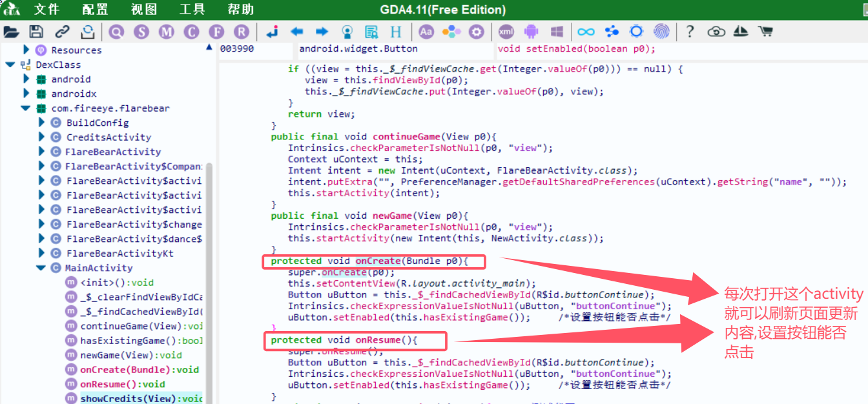
Task: Select FlareBearActivity class in tree
Action: click(x=113, y=152)
